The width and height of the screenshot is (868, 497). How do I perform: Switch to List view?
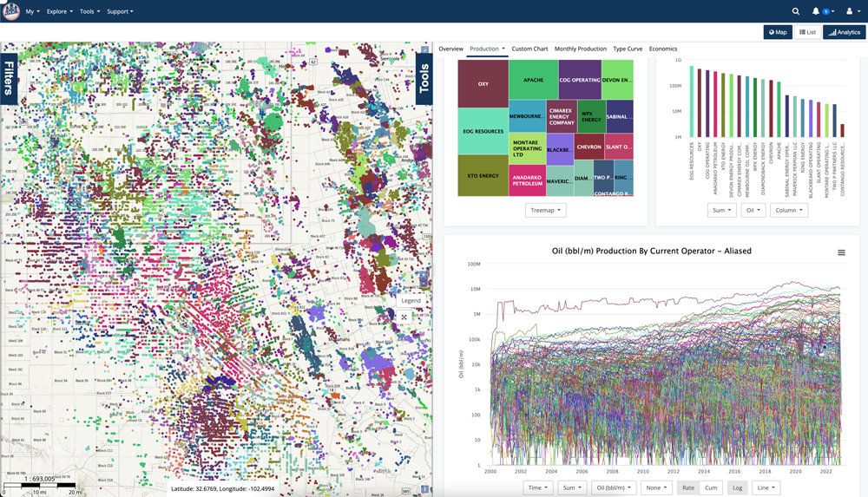click(x=807, y=32)
